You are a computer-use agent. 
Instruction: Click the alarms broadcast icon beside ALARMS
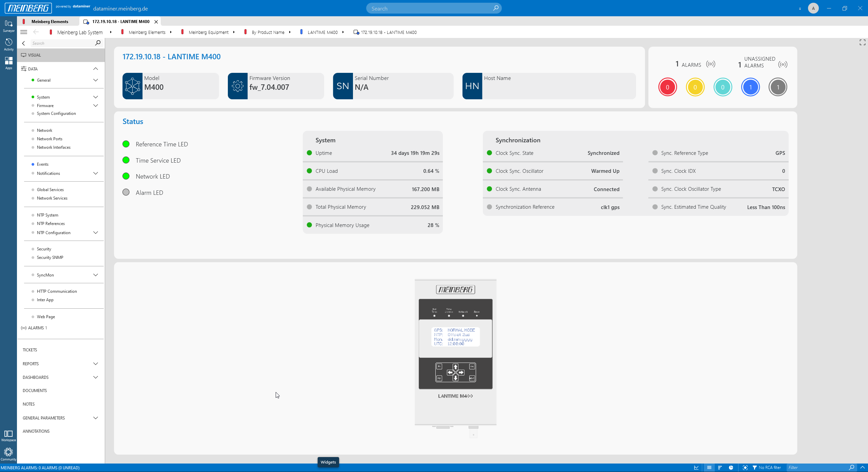point(711,64)
